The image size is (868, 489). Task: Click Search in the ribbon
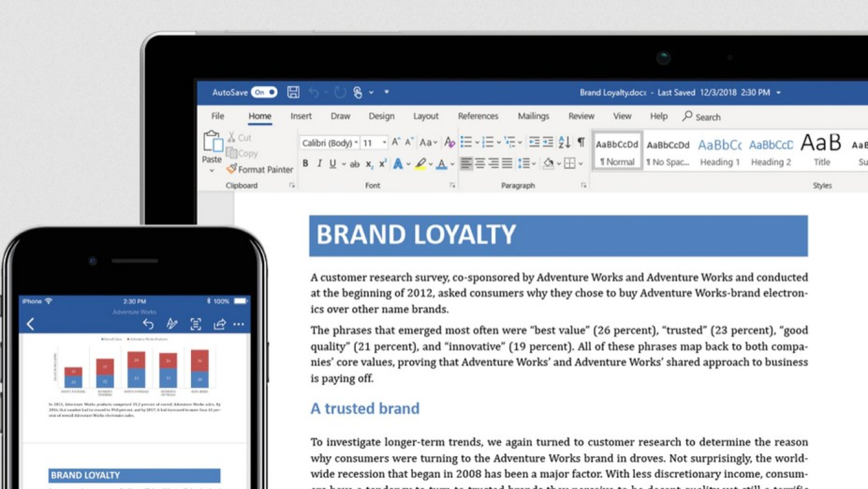(701, 117)
